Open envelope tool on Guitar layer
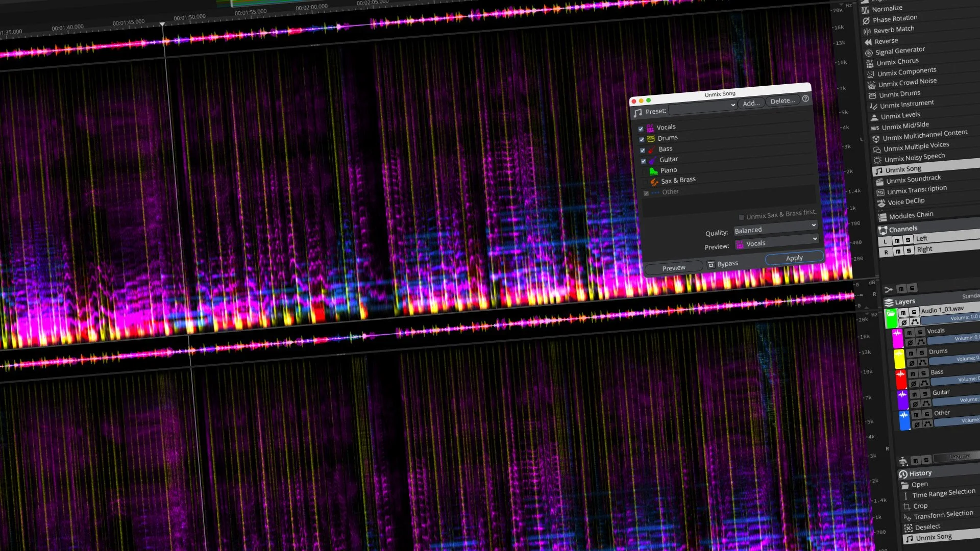The height and width of the screenshot is (551, 980). (926, 403)
